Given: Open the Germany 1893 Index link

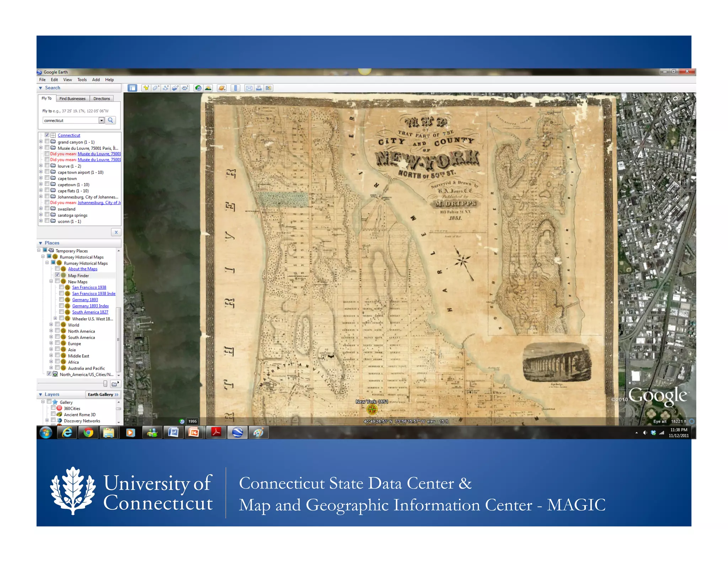Looking at the screenshot, I should pos(90,306).
